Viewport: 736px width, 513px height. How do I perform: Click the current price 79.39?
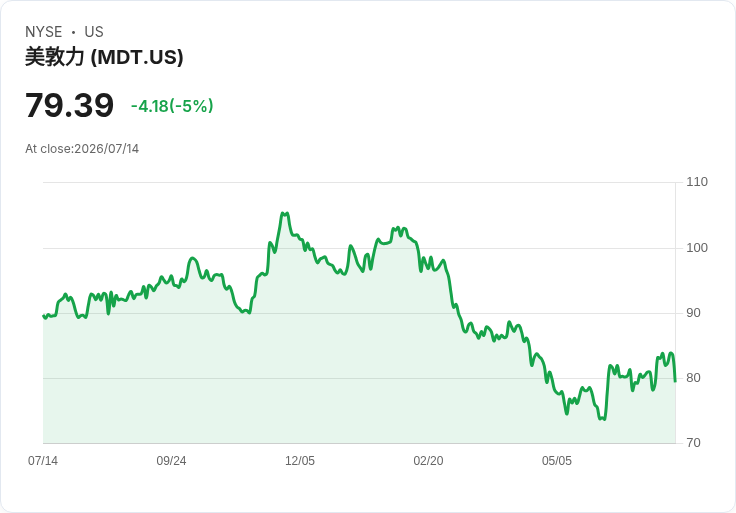(x=69, y=105)
